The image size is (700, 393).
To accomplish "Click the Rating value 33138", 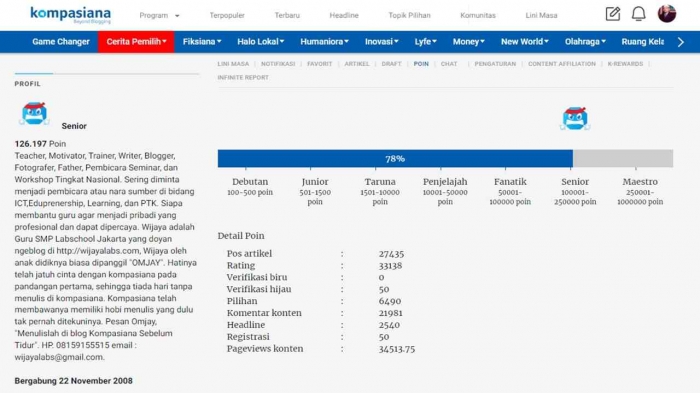I will tap(391, 266).
